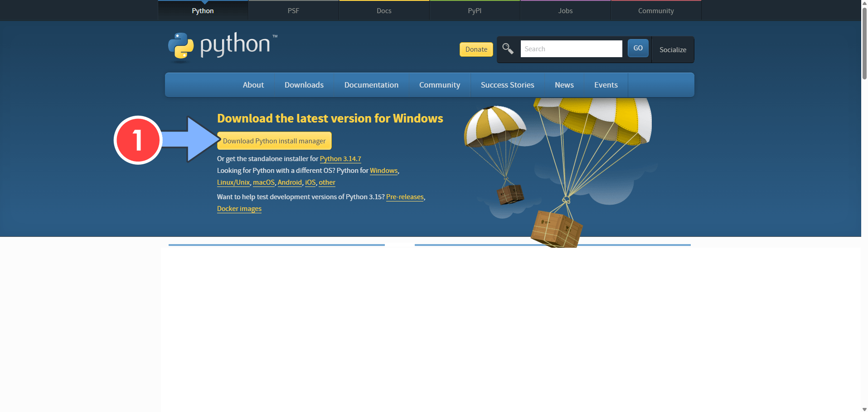The image size is (868, 412).
Task: Click the page scrollbar thumb
Action: coord(864,43)
